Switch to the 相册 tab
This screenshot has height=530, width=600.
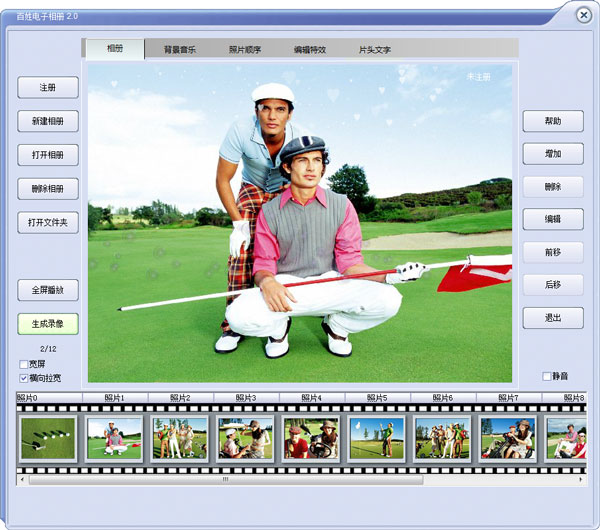pyautogui.click(x=115, y=49)
